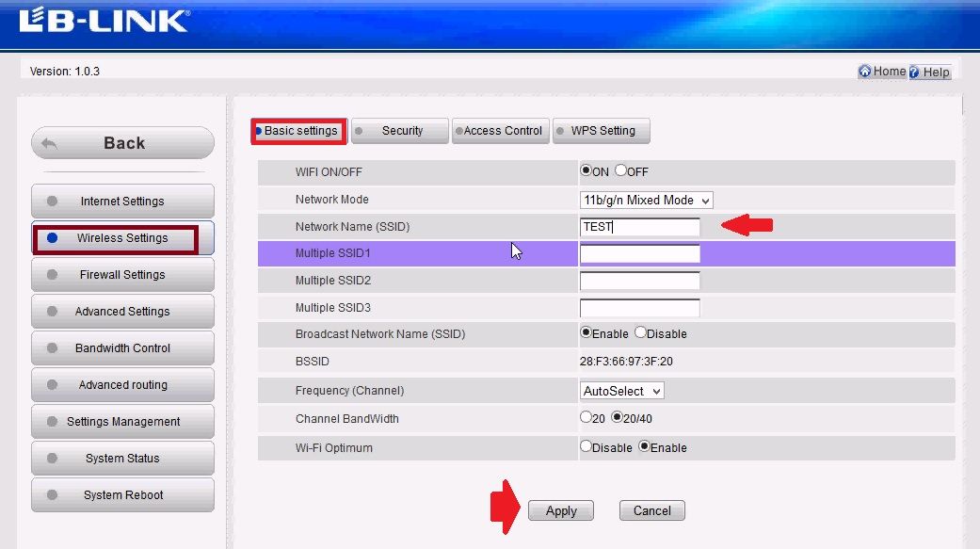Disable the Wi-Fi Optimum option
This screenshot has width=980, height=549.
tap(586, 446)
